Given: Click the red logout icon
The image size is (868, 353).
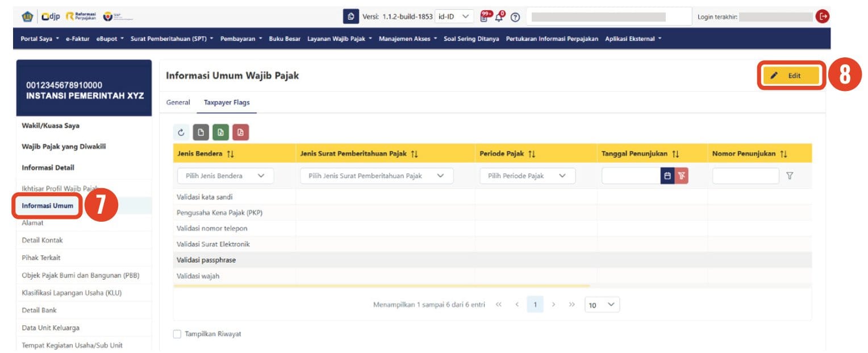Looking at the screenshot, I should point(822,16).
